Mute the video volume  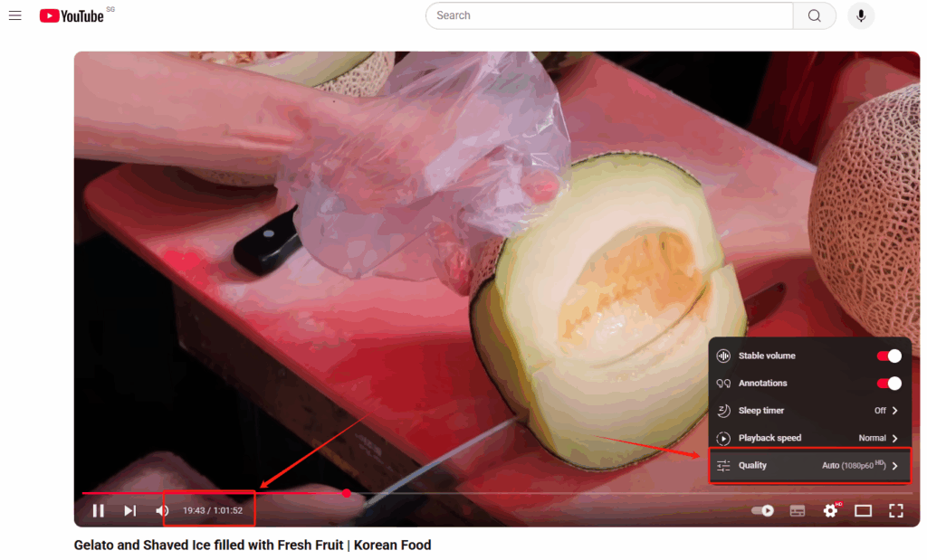pyautogui.click(x=161, y=510)
